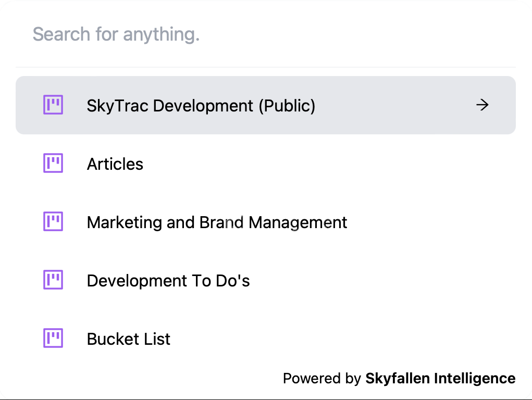532x400 pixels.
Task: Choose the Marketing and Brand Management title
Action: (x=217, y=222)
